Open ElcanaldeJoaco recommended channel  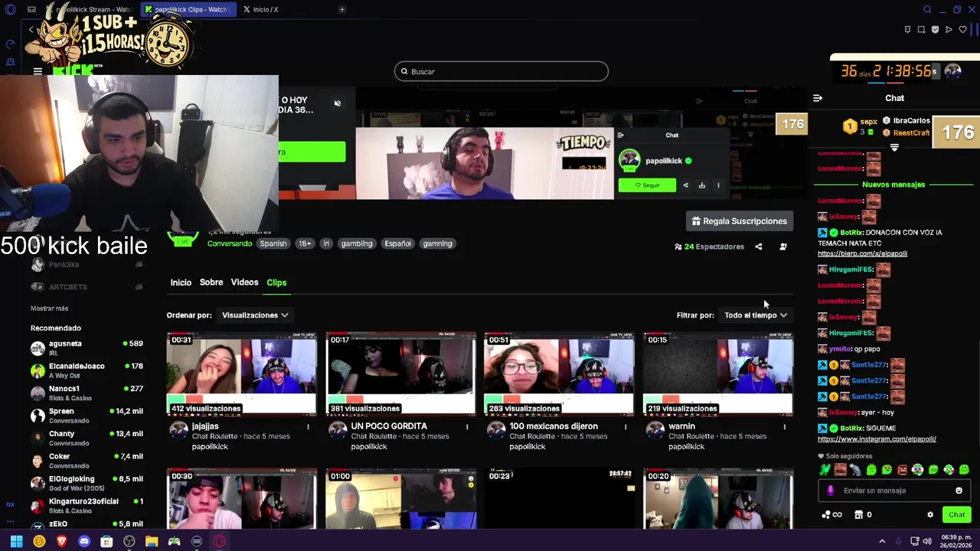coord(87,370)
